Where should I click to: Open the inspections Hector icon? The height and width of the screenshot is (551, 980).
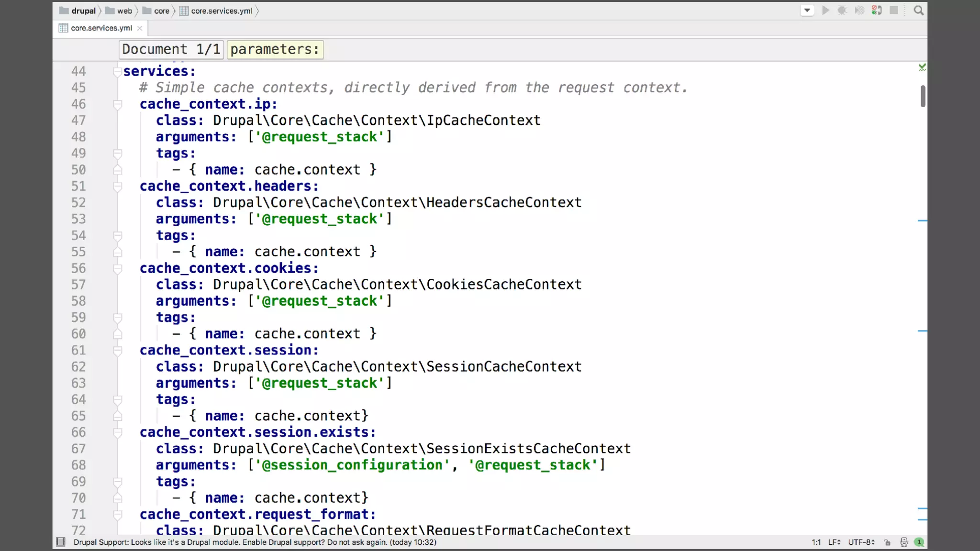pos(903,542)
